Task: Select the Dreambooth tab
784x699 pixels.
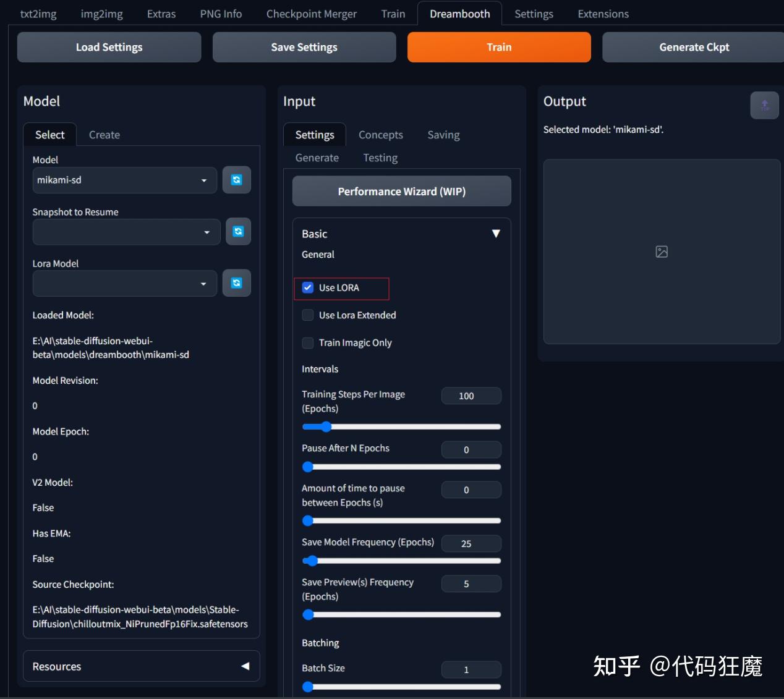Action: (460, 14)
